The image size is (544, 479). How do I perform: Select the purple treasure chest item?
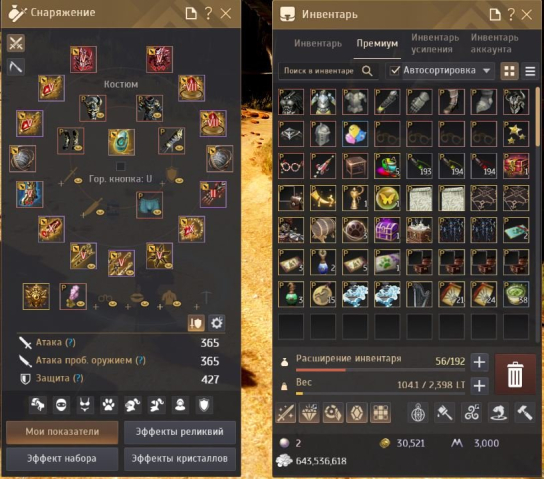click(x=387, y=230)
